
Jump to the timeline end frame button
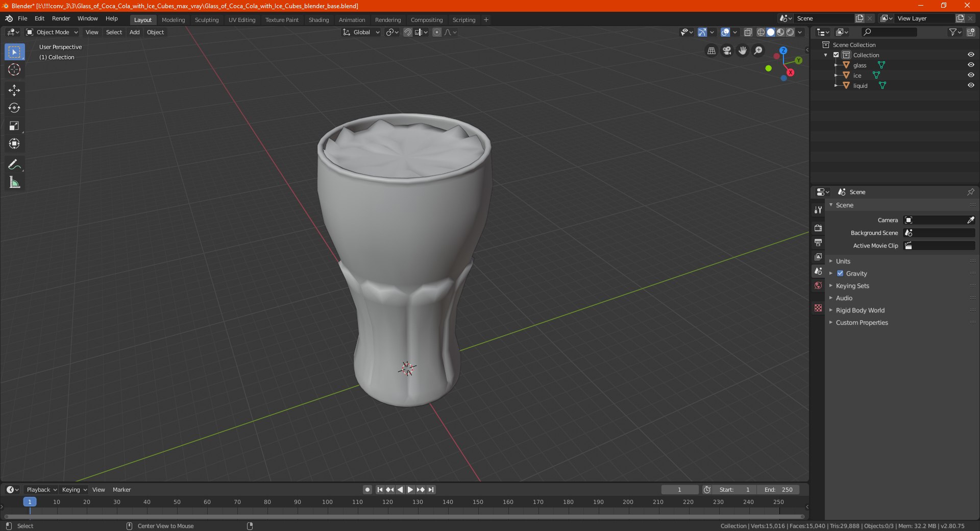431,490
